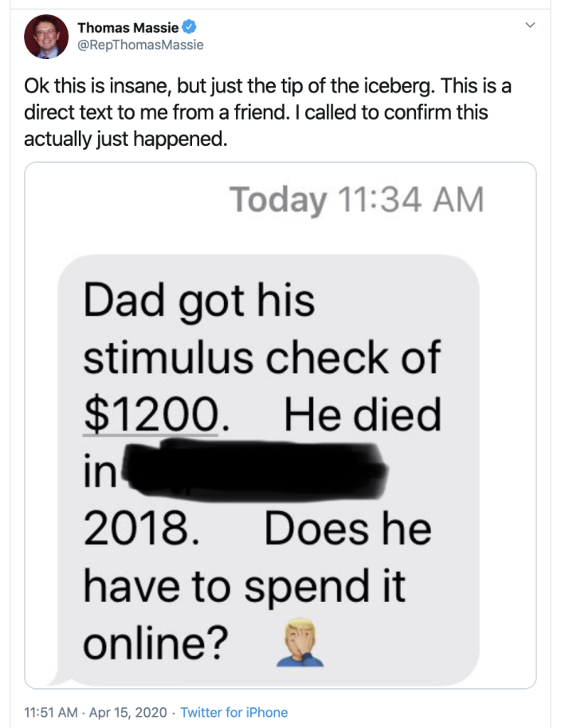This screenshot has height=728, width=561.
Task: Tap the underlined $1200 amount
Action: [x=151, y=415]
